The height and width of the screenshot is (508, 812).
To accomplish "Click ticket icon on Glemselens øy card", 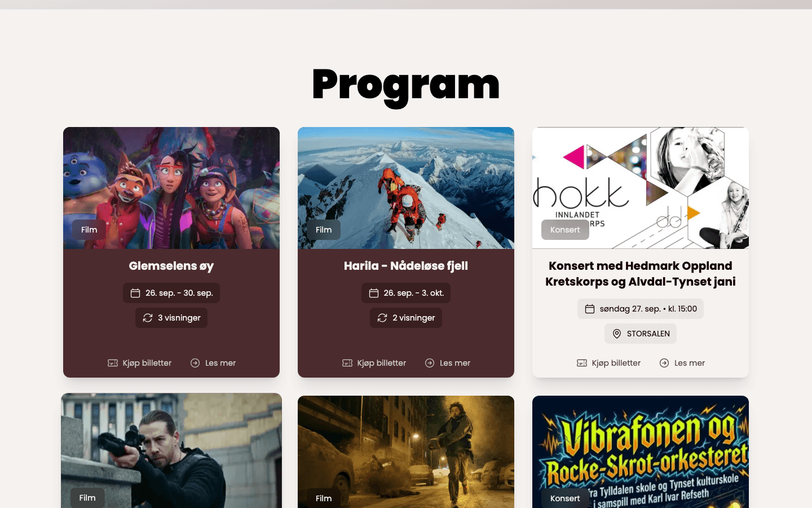I will pos(113,363).
